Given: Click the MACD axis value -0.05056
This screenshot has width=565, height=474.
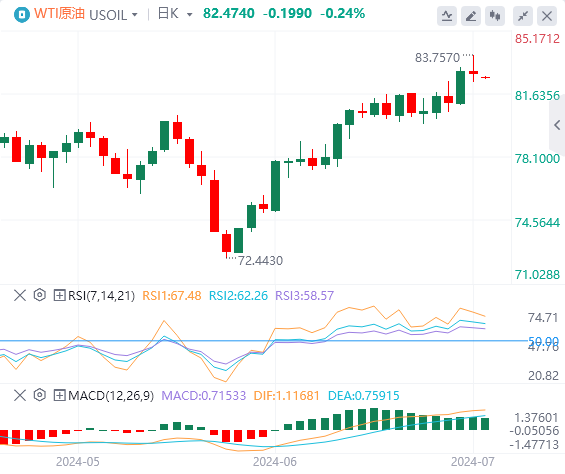Looking at the screenshot, I should [534, 431].
